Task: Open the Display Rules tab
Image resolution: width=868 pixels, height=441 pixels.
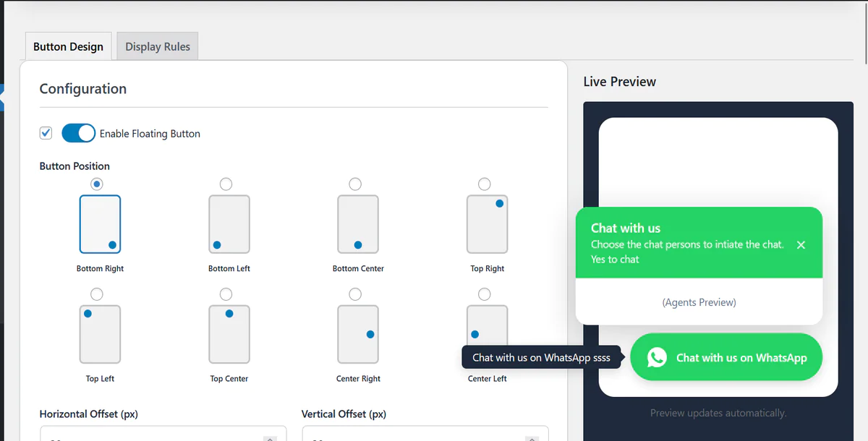Action: (158, 46)
